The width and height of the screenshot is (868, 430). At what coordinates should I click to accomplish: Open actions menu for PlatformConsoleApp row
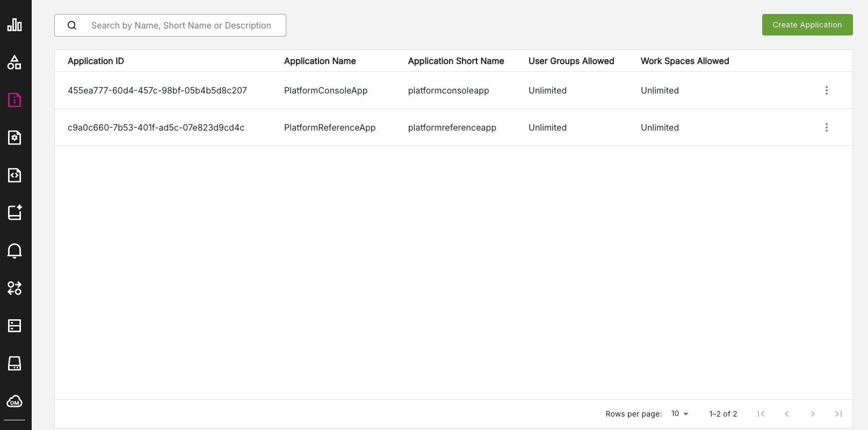coord(827,90)
